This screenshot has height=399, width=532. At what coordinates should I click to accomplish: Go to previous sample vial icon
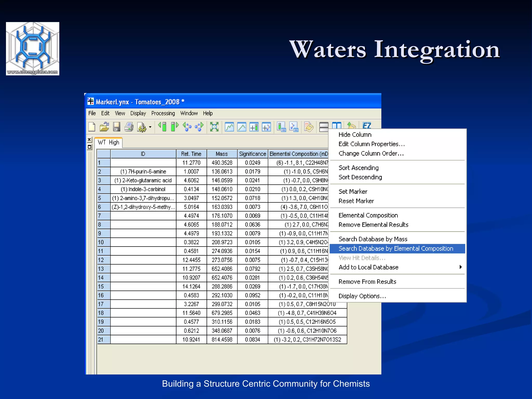click(x=163, y=127)
